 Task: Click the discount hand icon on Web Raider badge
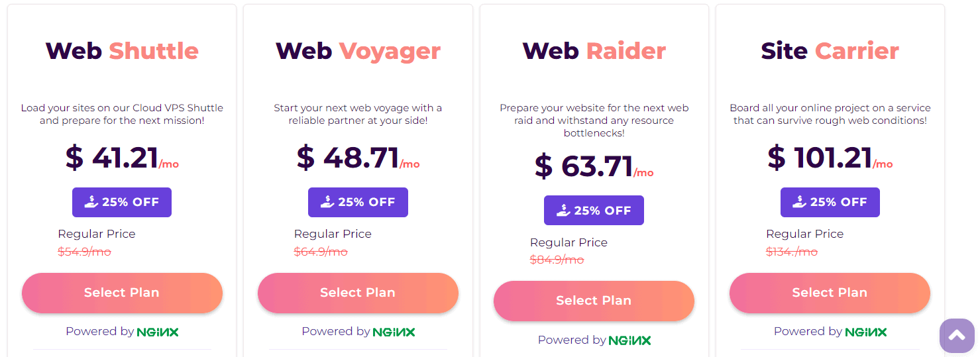pos(563,210)
